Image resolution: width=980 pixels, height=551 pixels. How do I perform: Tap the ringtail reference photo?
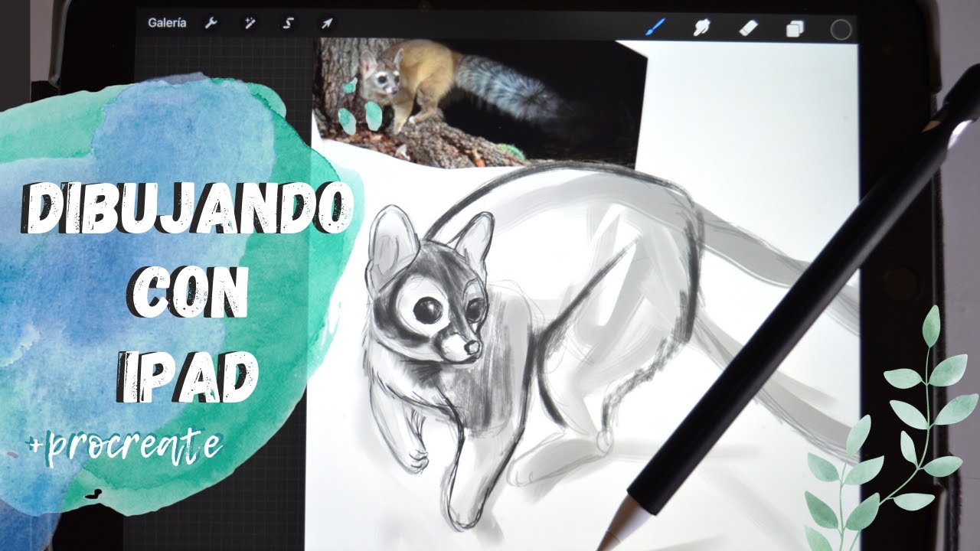coord(479,102)
